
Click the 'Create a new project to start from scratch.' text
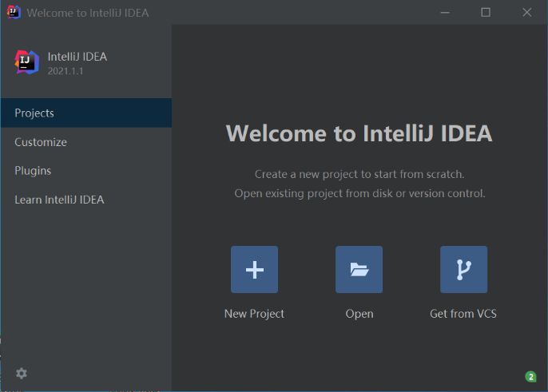359,174
